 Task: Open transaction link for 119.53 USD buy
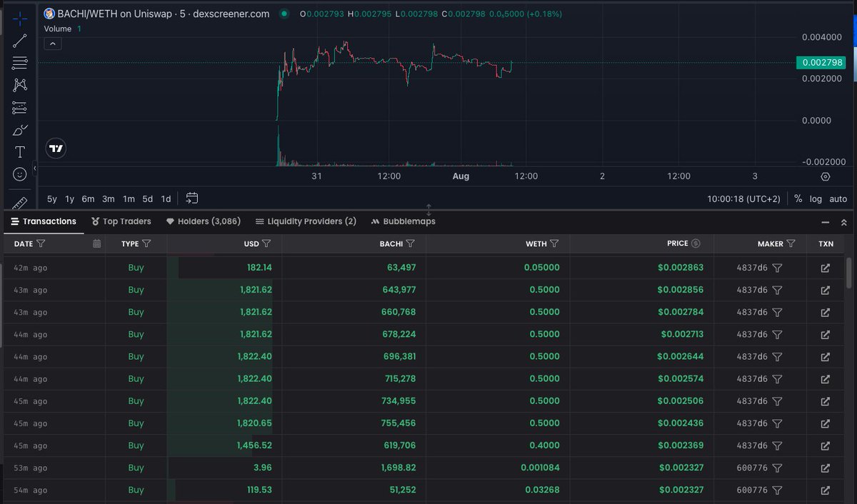[x=826, y=490]
